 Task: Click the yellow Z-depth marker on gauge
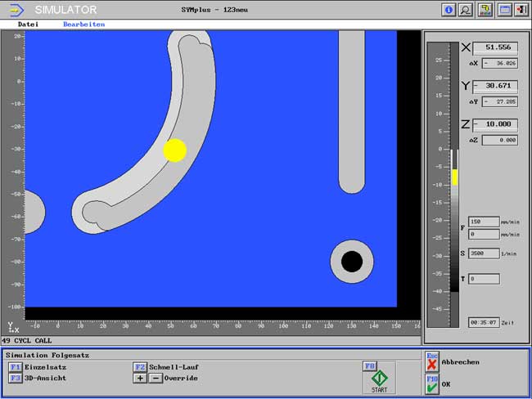pyautogui.click(x=455, y=177)
